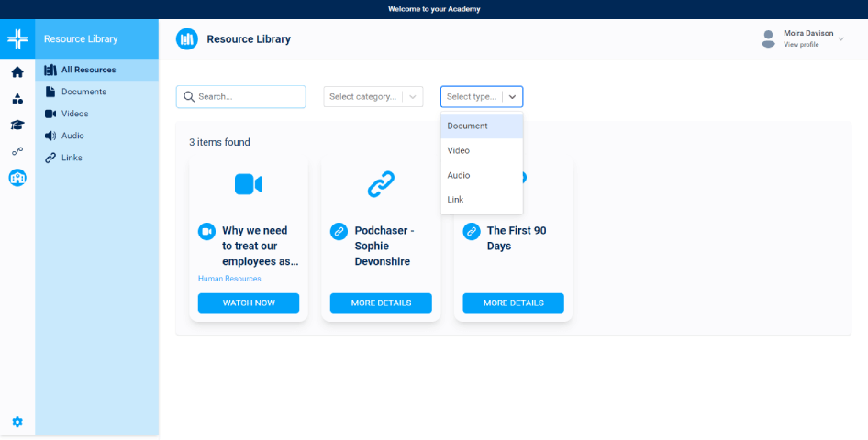Open the analytics graph icon in rail
This screenshot has width=868, height=440.
(x=17, y=151)
